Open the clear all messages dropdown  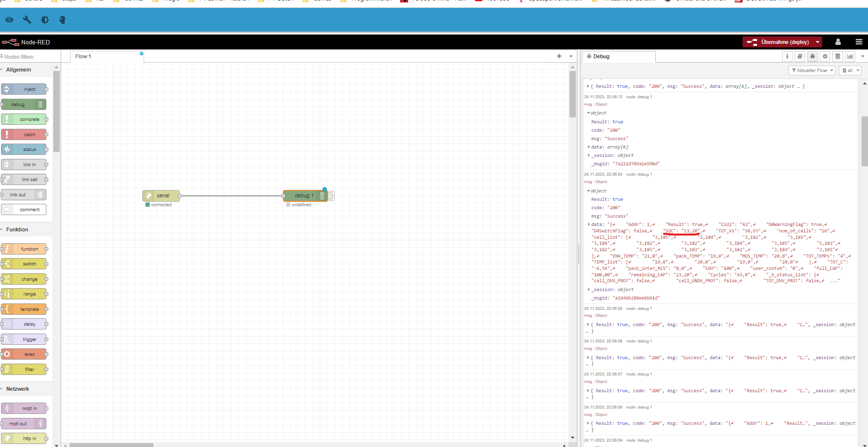point(850,71)
